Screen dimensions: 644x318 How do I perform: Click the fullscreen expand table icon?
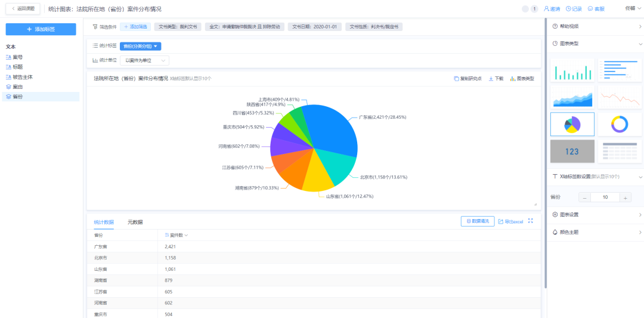click(530, 221)
